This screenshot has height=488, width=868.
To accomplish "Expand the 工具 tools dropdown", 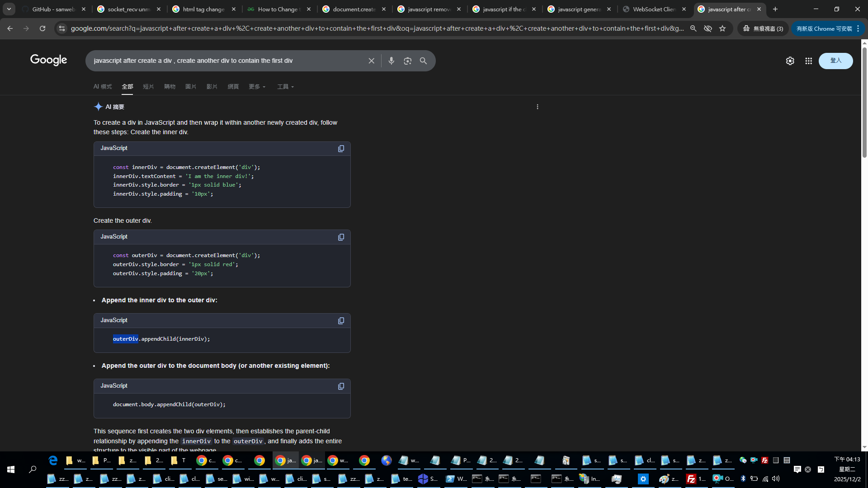I will (285, 87).
